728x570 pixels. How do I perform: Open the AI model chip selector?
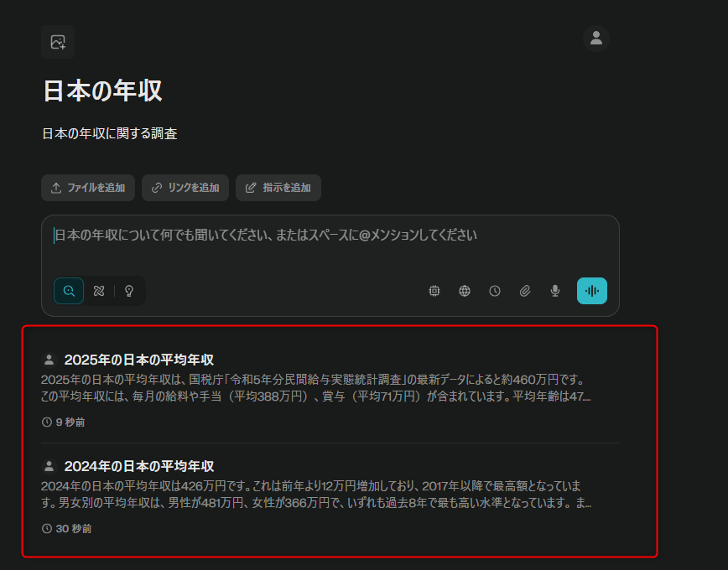(434, 291)
